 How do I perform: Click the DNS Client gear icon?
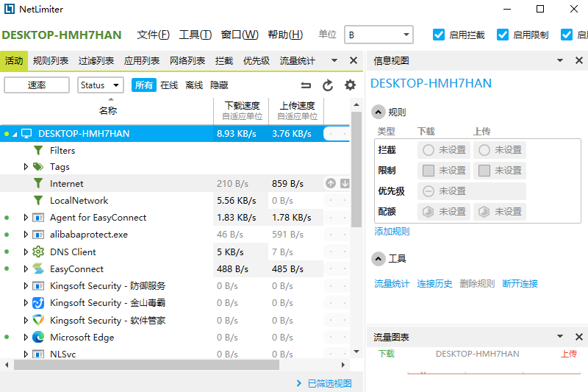click(x=38, y=252)
